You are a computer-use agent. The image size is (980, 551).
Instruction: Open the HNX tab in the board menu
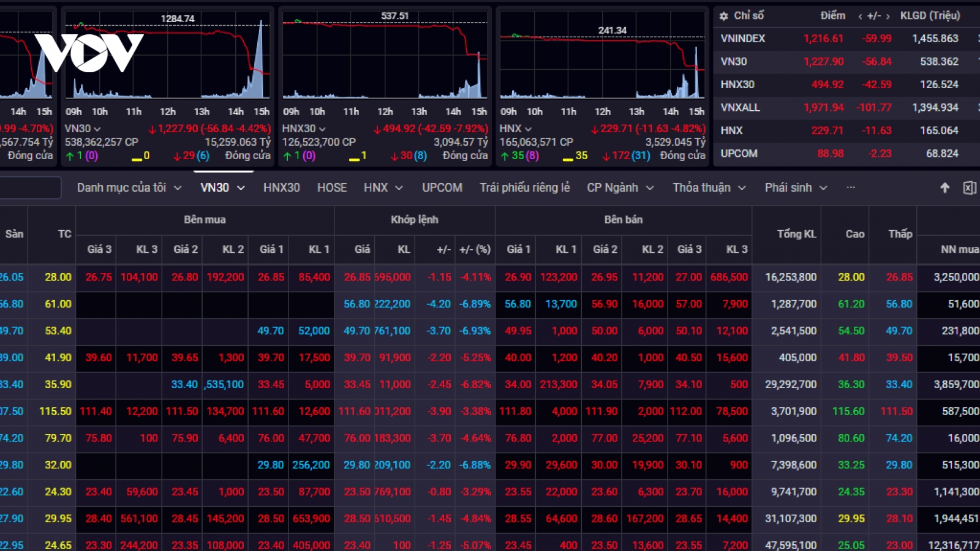tap(383, 187)
